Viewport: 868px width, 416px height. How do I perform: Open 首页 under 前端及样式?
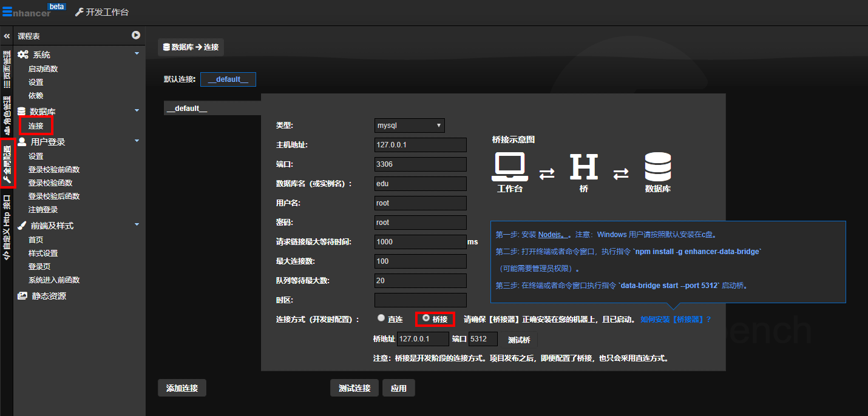pyautogui.click(x=36, y=240)
